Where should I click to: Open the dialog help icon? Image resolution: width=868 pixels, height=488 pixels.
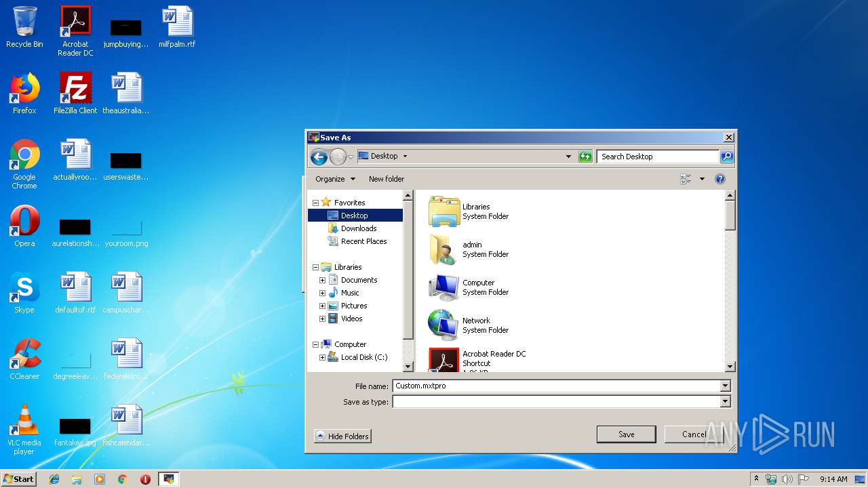720,179
